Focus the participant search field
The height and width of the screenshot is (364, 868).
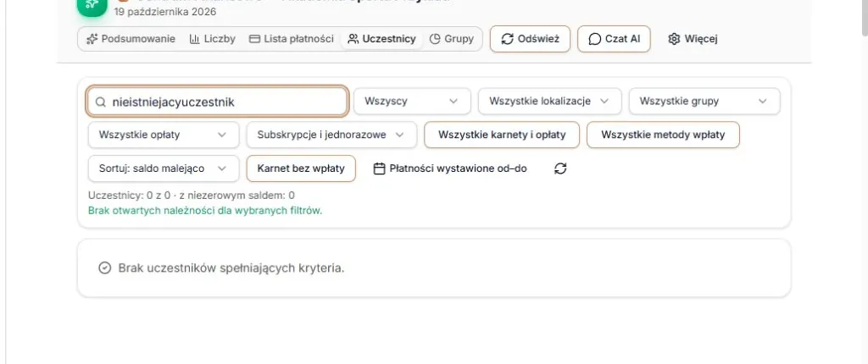(217, 102)
